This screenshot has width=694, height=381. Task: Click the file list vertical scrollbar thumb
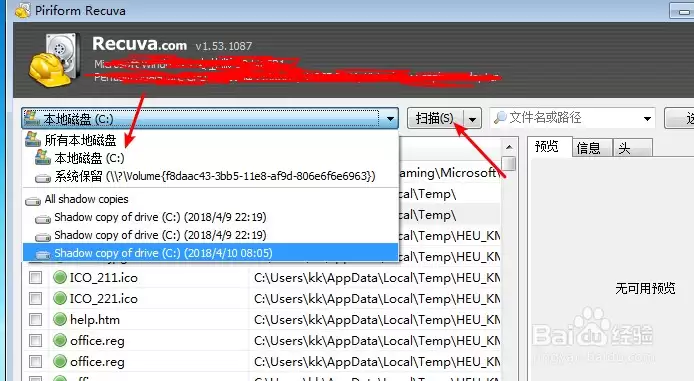coord(509,163)
